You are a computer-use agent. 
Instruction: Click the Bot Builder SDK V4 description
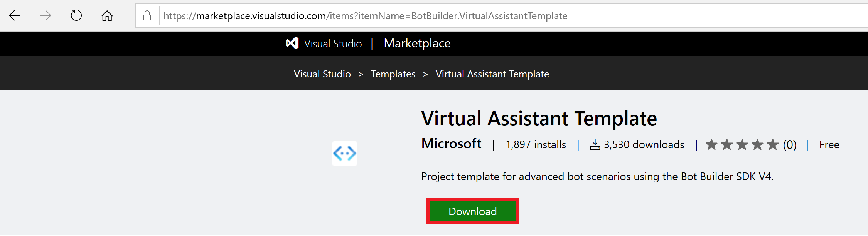pyautogui.click(x=597, y=177)
